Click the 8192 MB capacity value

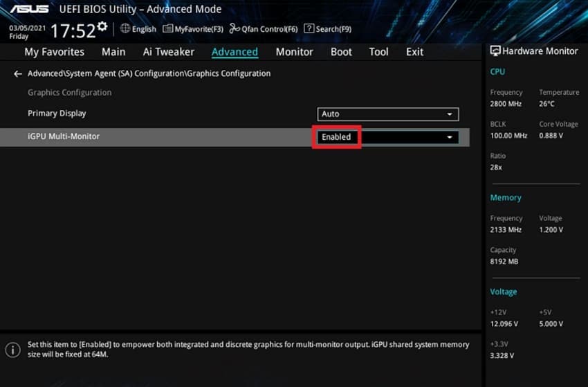pos(504,262)
